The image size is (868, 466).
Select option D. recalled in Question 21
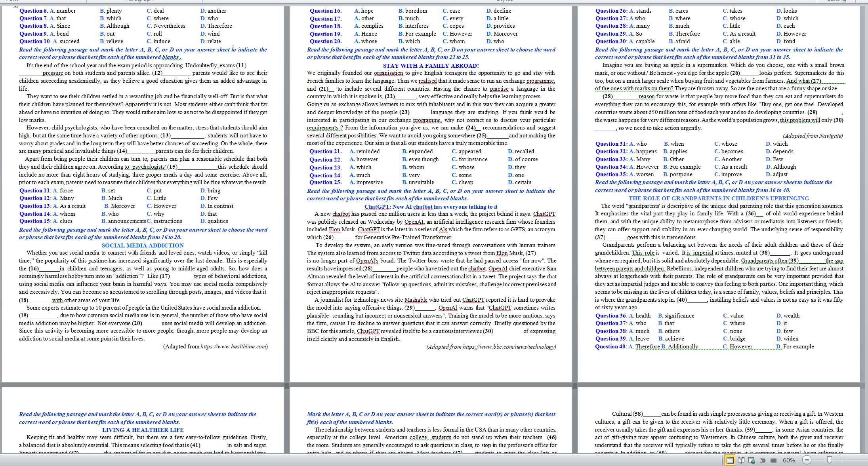(521, 151)
